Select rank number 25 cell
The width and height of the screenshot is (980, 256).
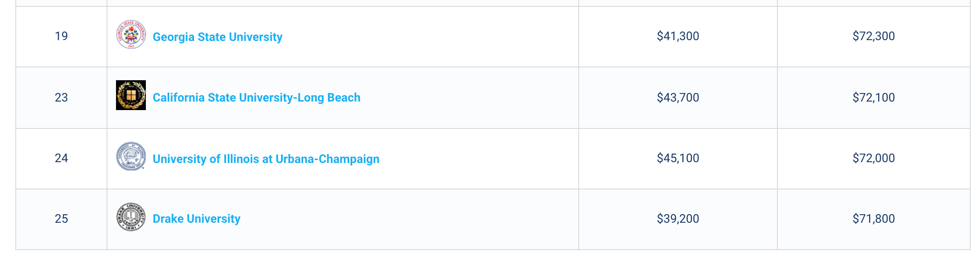click(61, 219)
